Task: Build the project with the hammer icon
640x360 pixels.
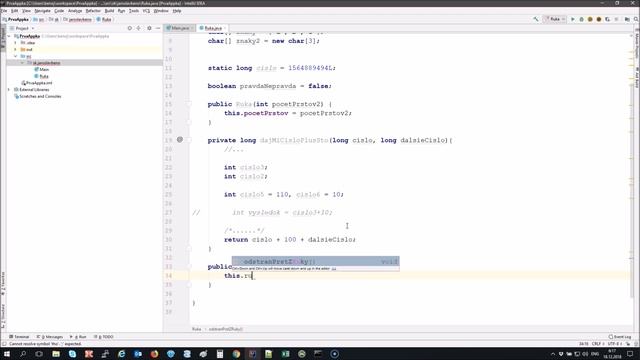Action: coord(536,19)
